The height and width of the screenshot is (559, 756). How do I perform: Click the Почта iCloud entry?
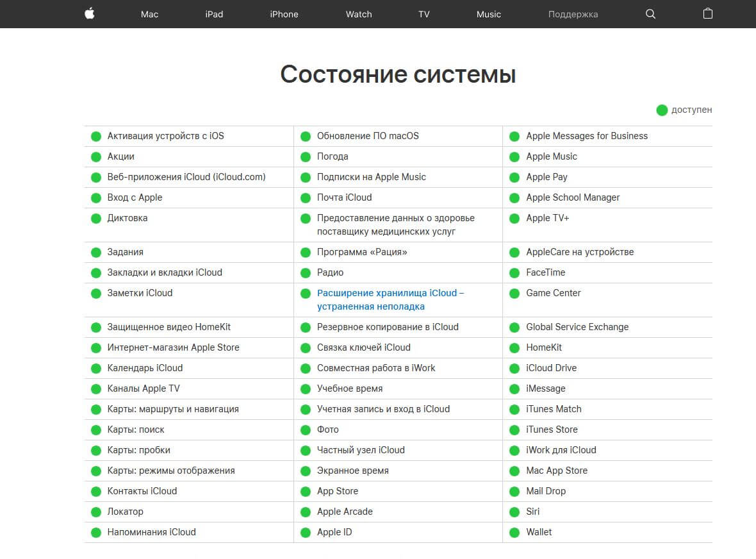point(344,197)
